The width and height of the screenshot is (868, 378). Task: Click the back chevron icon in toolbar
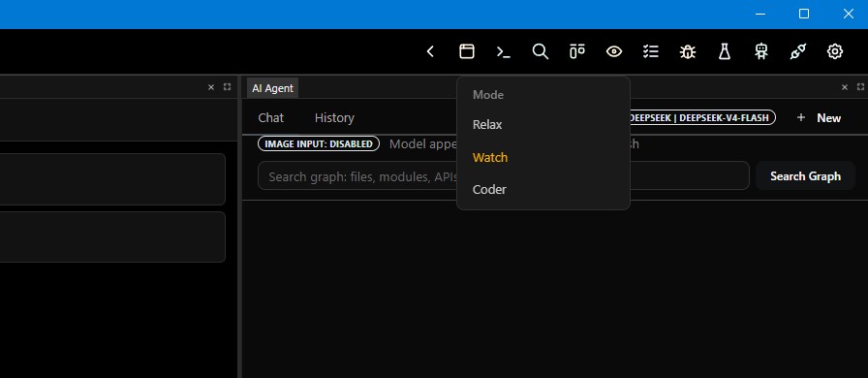pos(430,51)
